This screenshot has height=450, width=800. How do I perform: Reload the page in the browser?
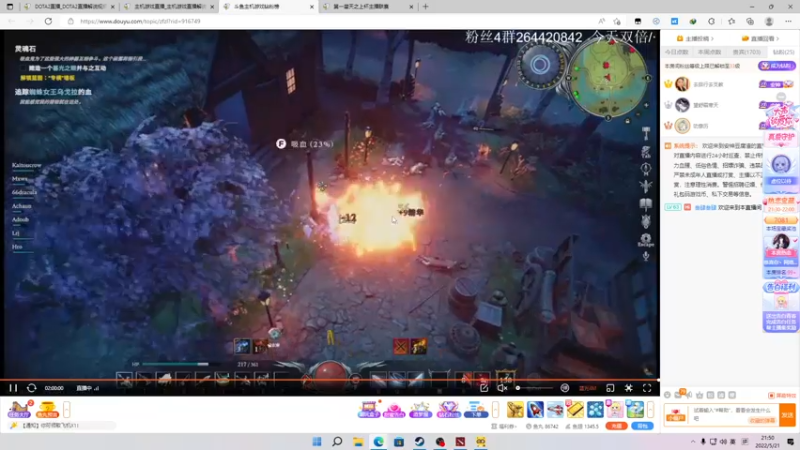pos(48,21)
